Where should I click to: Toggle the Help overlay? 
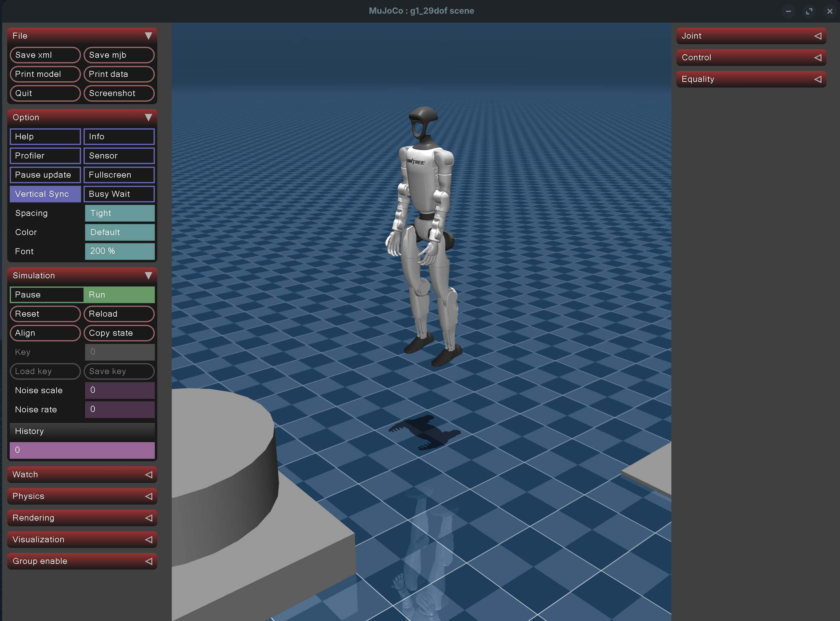pyautogui.click(x=45, y=137)
